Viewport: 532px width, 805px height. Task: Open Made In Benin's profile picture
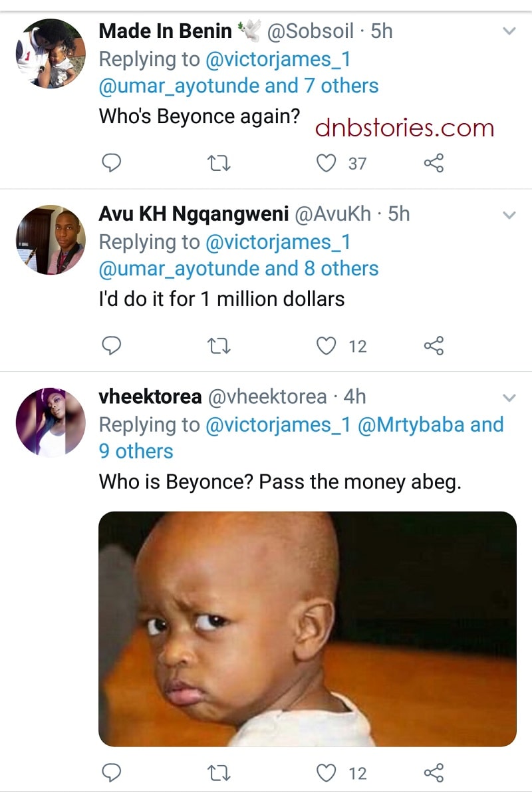(51, 53)
